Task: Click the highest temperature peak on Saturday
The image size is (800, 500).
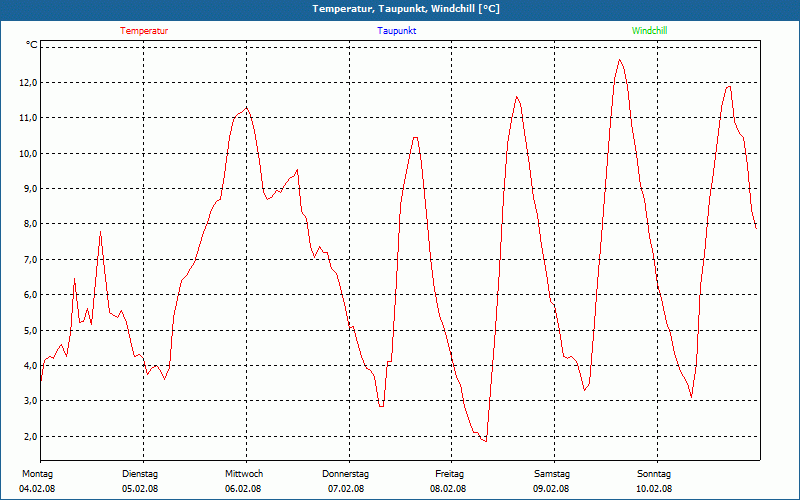Action: click(x=619, y=60)
